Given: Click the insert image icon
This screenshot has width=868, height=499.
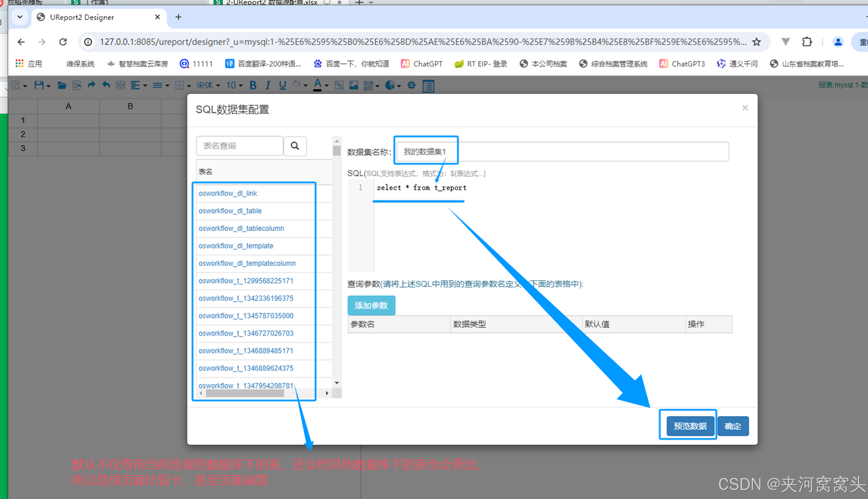Looking at the screenshot, I should pos(354,85).
